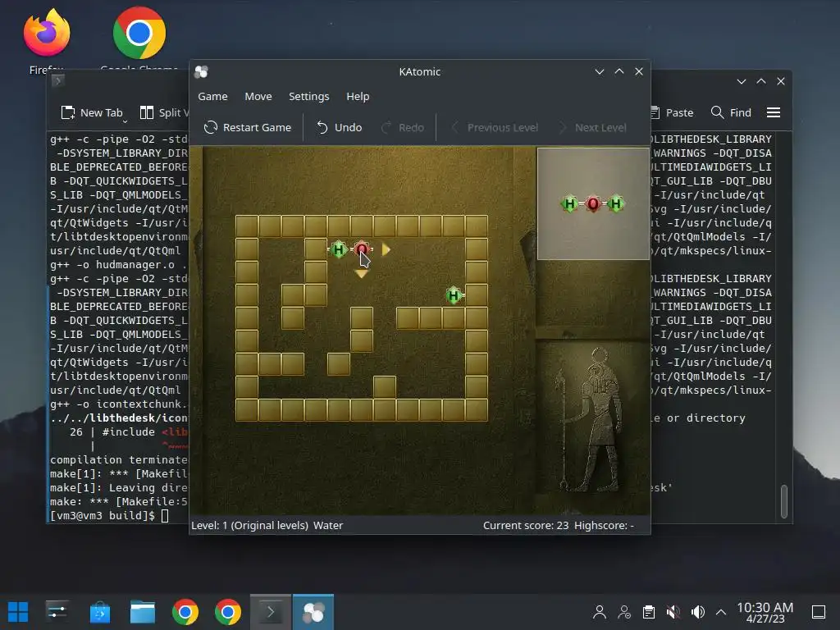Move the oxygen atom right with arrow
840x630 pixels.
click(386, 249)
